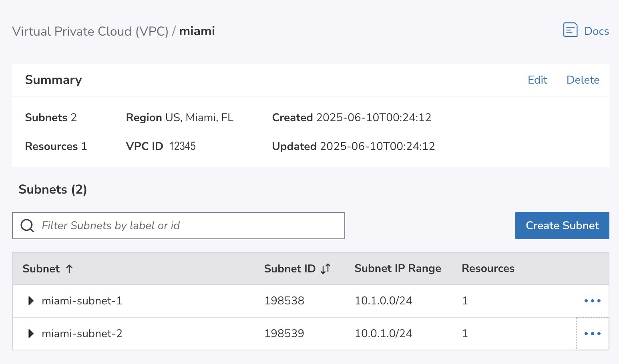
Task: Open three-dot menu for miami-subnet-2
Action: [x=592, y=334]
